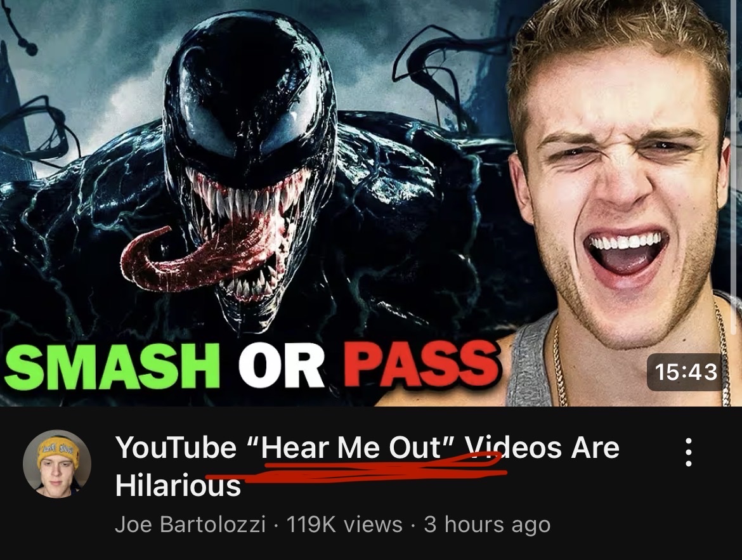This screenshot has height=560, width=742.
Task: Open Joe Bartolozzi's channel avatar
Action: pos(57,464)
